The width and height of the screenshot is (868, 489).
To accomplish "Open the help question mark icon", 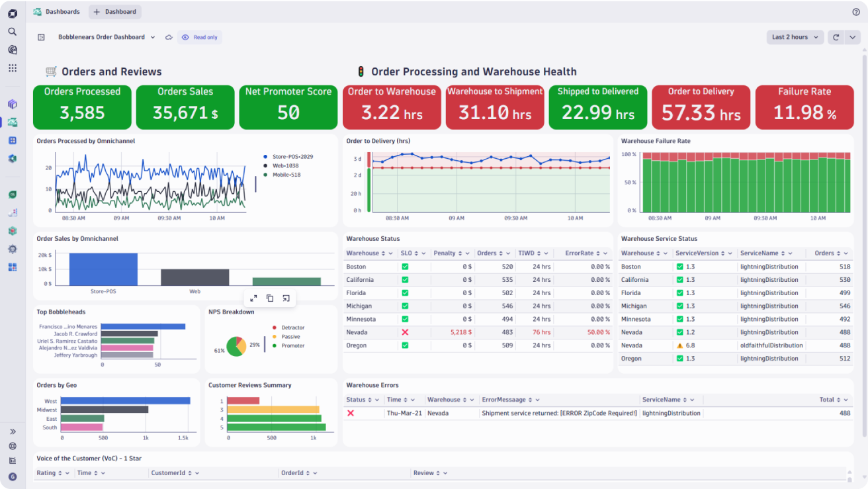I will (x=856, y=12).
